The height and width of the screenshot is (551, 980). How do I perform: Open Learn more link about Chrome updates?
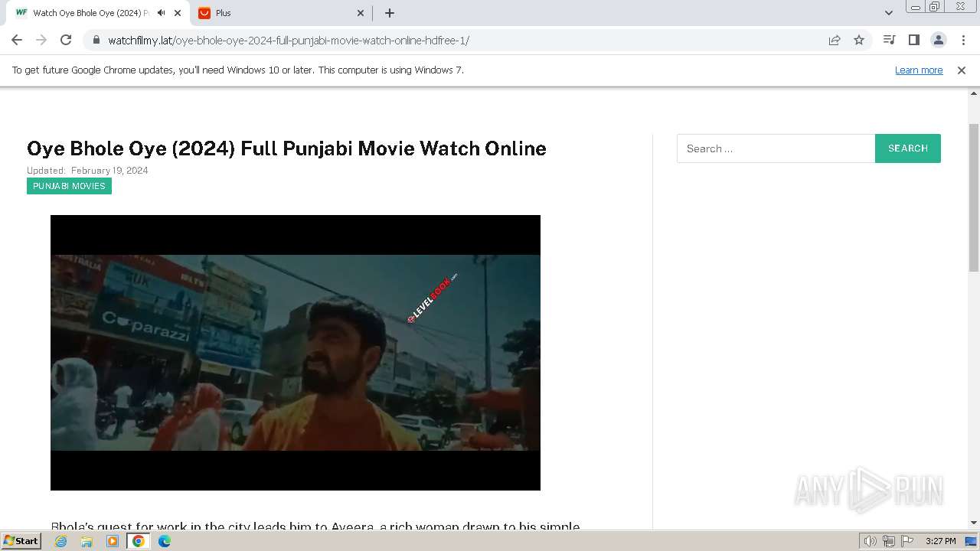click(919, 70)
